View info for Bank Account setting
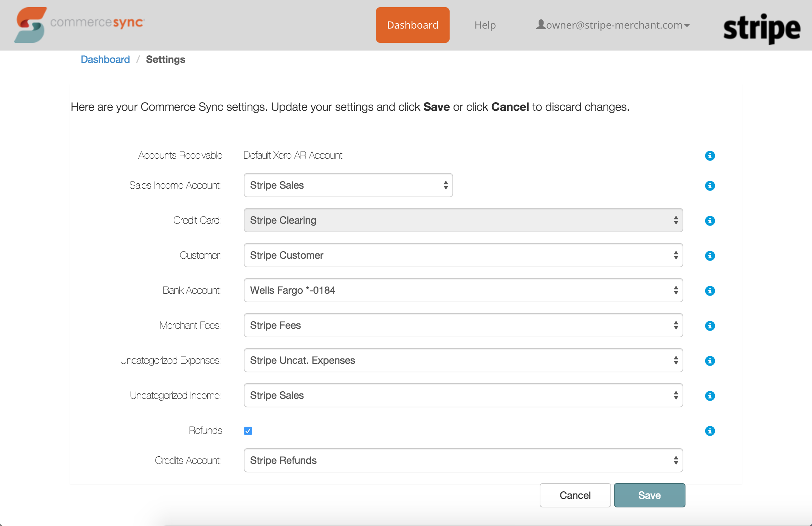The height and width of the screenshot is (526, 812). pos(710,291)
